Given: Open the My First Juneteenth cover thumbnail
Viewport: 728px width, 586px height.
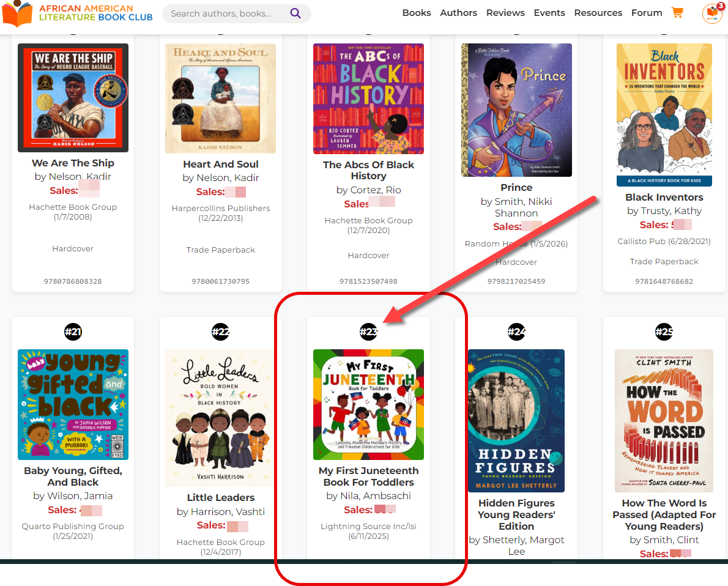Looking at the screenshot, I should (369, 404).
